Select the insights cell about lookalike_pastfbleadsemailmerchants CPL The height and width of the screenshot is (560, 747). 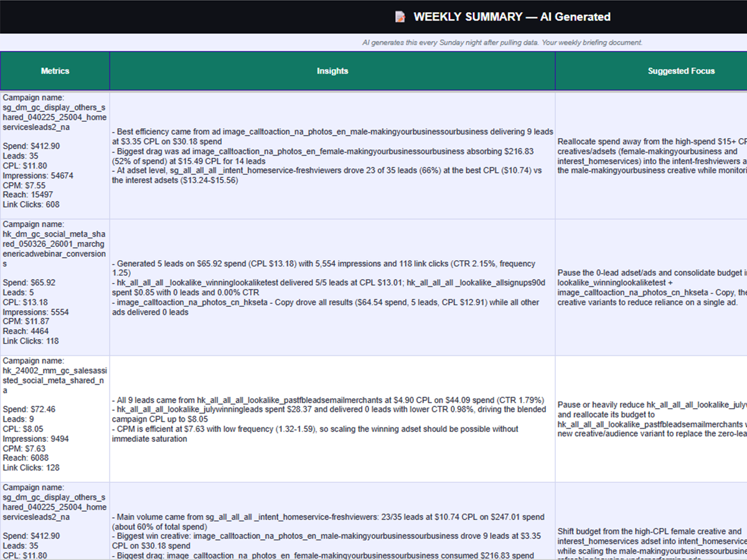click(332, 417)
